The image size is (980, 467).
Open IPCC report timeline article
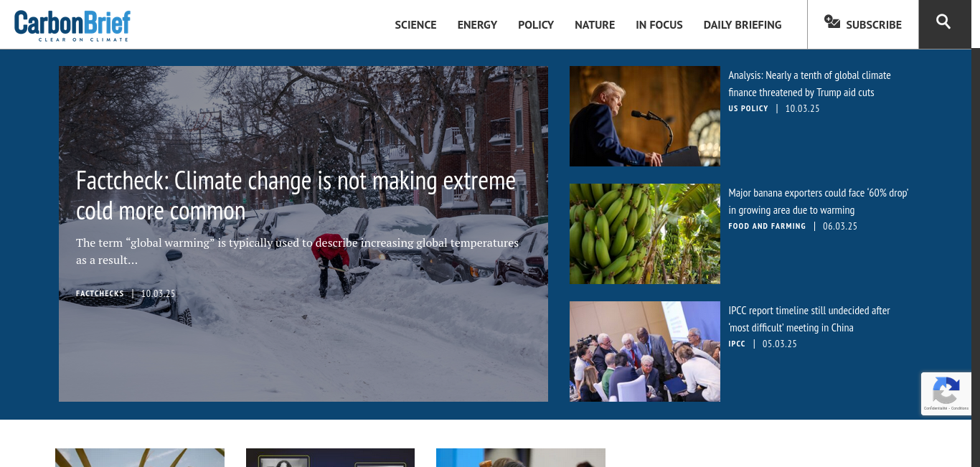[809, 319]
